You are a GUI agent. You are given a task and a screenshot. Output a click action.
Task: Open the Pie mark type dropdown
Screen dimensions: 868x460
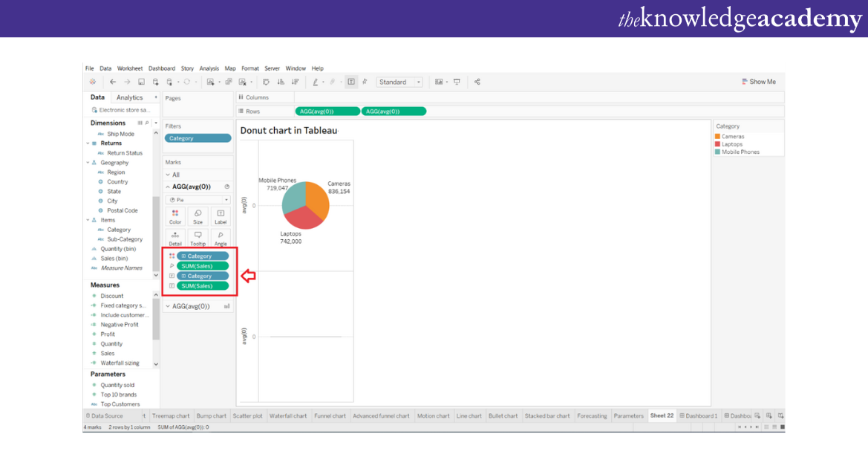pyautogui.click(x=198, y=200)
